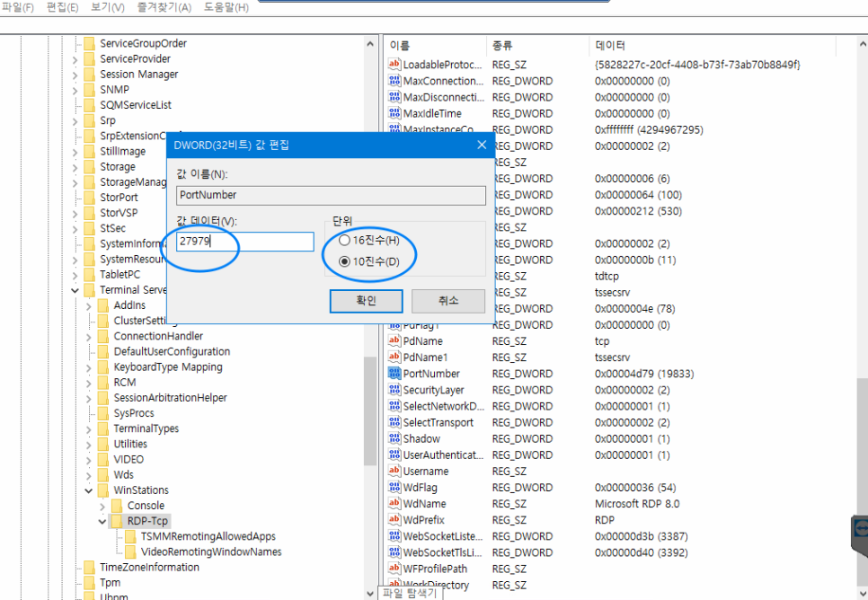Confirm the dialog with 확인 button
Screen dimensions: 868x600
[x=366, y=301]
